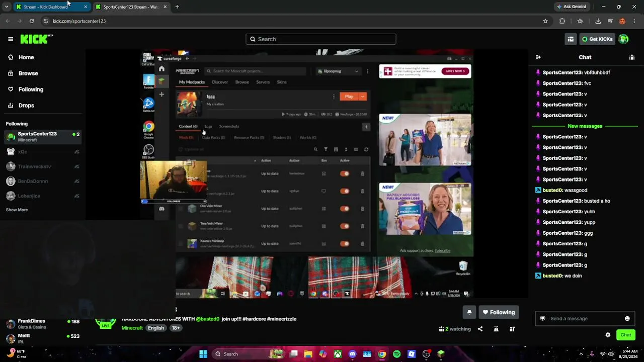Expand followed channels with Show More
Viewport: 644px width, 362px height.
[x=17, y=210]
